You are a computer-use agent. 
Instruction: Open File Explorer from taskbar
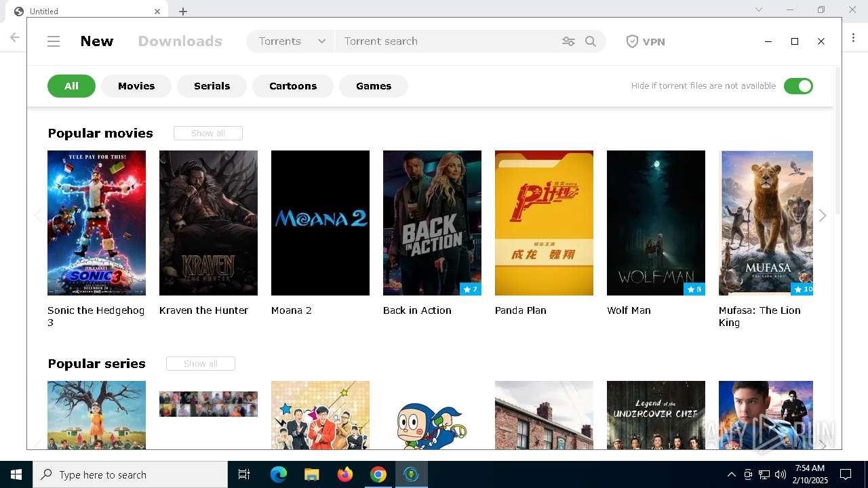pos(311,474)
